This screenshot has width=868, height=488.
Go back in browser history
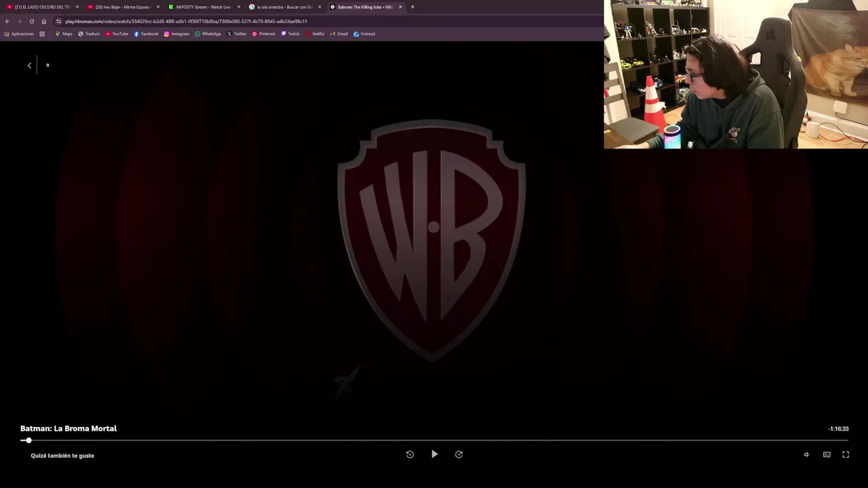click(x=7, y=21)
